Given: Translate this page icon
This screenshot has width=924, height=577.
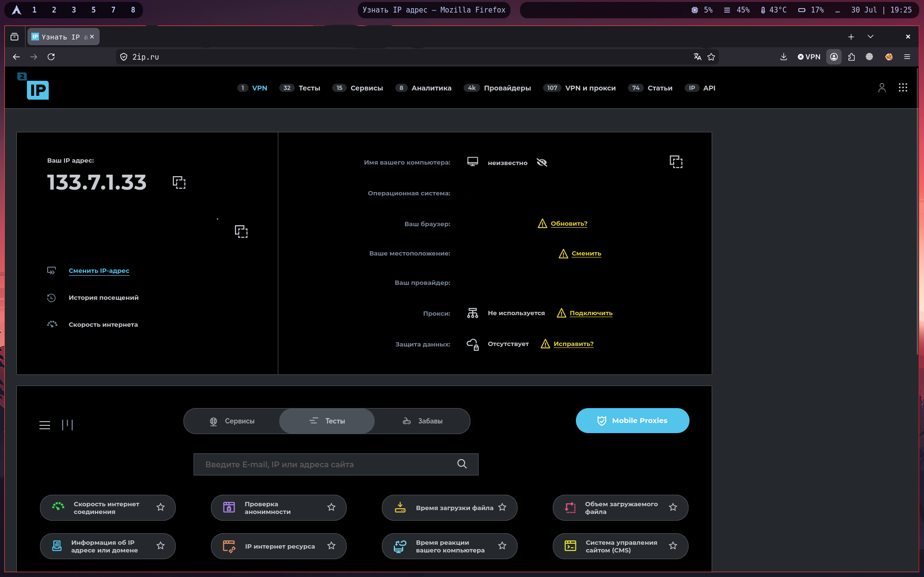Looking at the screenshot, I should coord(697,57).
